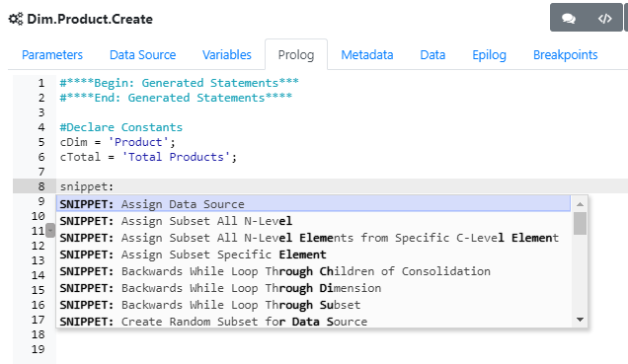Select Backwards While Loop Through Children of Consolidation
This screenshot has height=364, width=628.
[313, 271]
